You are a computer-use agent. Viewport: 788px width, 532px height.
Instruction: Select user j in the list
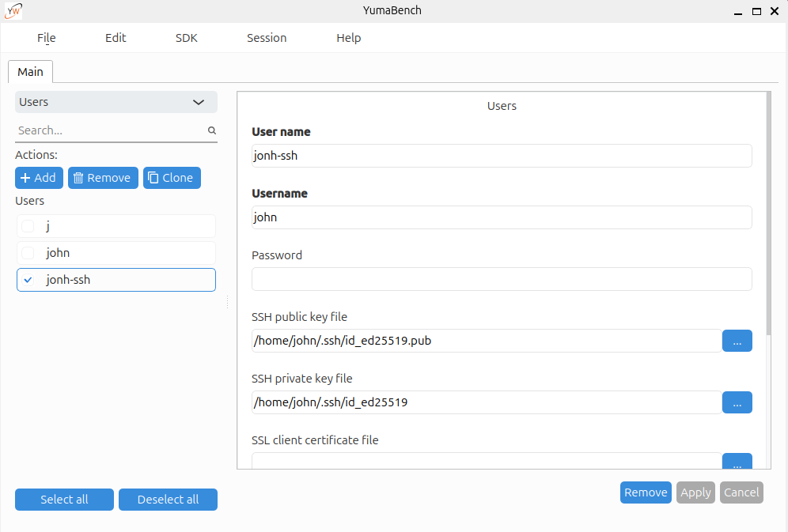point(116,226)
